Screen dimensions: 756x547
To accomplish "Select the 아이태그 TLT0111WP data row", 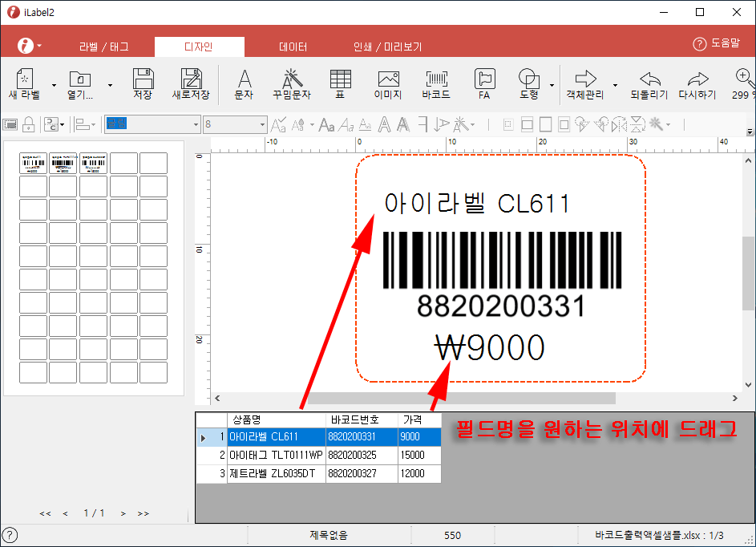I will point(319,455).
